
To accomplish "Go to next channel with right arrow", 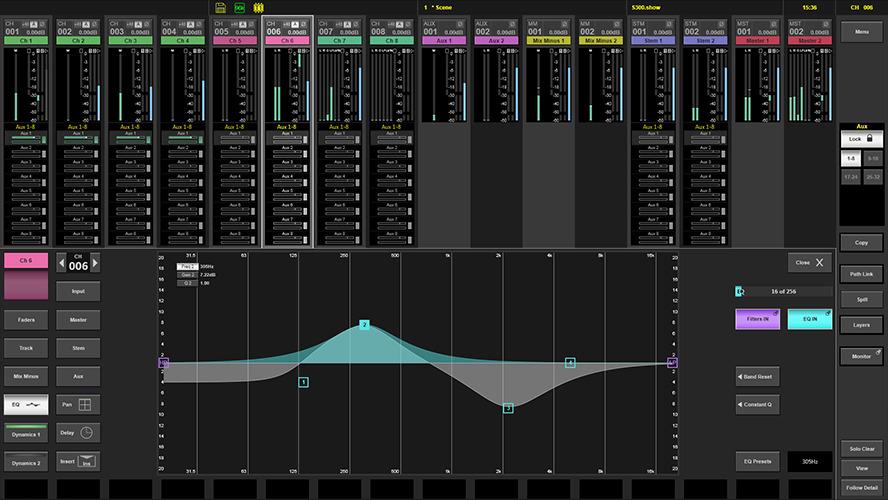I will point(95,263).
